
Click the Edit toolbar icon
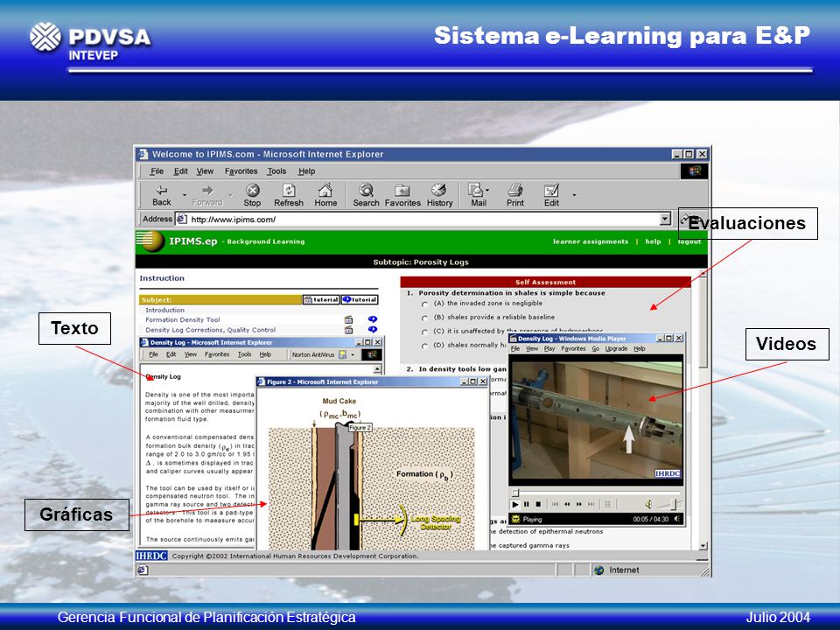[552, 195]
